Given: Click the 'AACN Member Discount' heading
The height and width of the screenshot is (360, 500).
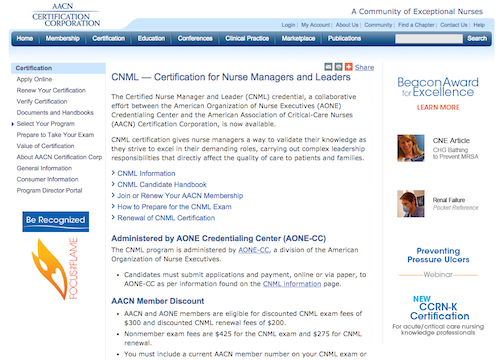Looking at the screenshot, I should (158, 301).
